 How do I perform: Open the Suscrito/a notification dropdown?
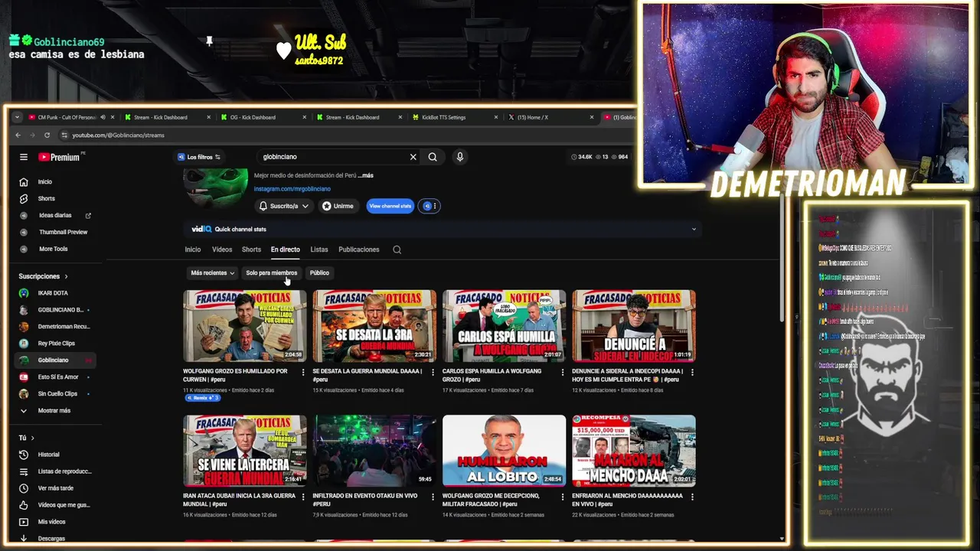pos(284,206)
